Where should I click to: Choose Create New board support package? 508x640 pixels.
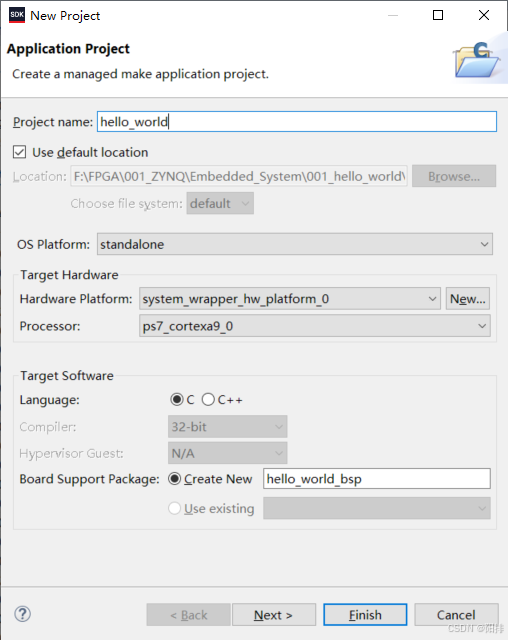[174, 478]
